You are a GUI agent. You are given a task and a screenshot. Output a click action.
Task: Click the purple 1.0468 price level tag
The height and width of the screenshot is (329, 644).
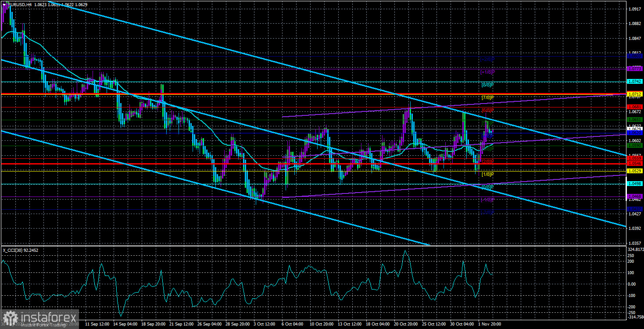635,196
